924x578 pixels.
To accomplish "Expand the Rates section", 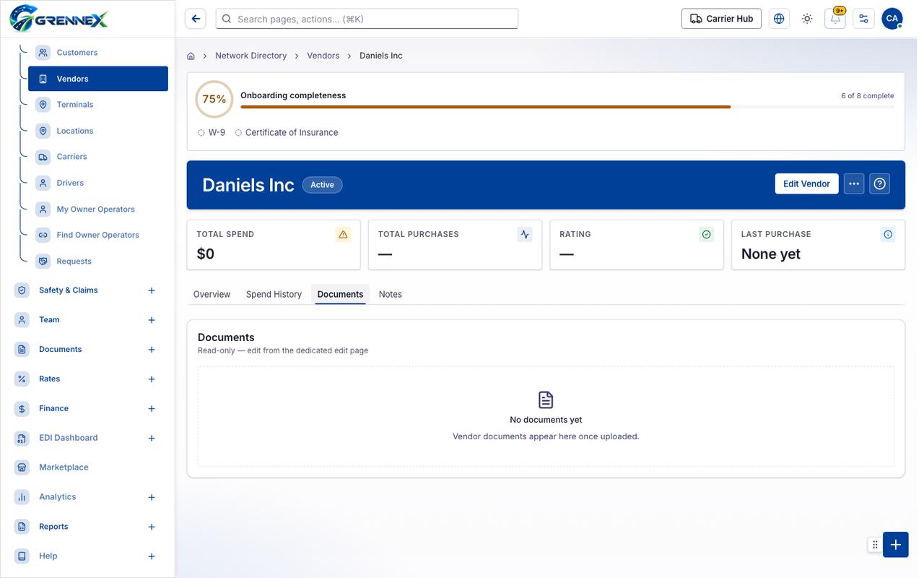I will click(152, 379).
